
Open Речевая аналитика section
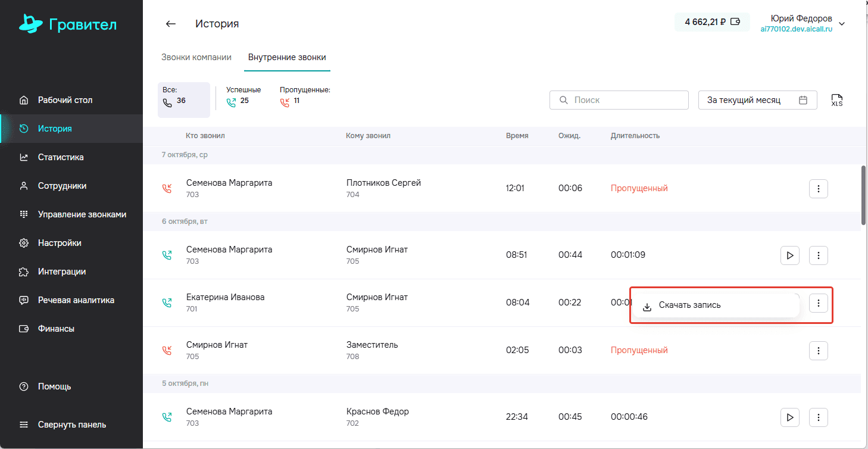click(x=71, y=300)
